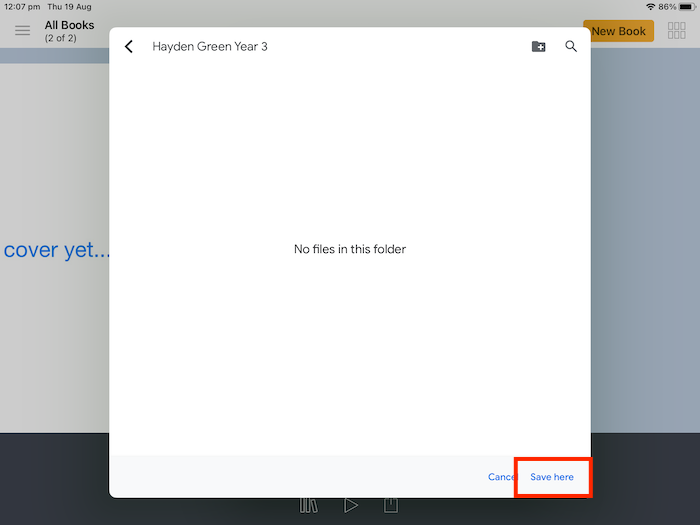Tap the bookshelf library icon

pos(308,506)
